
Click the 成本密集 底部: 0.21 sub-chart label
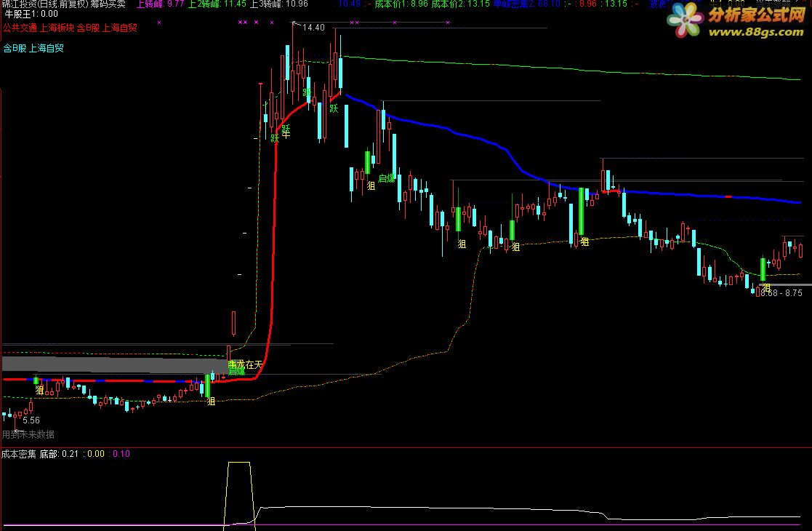pos(40,454)
